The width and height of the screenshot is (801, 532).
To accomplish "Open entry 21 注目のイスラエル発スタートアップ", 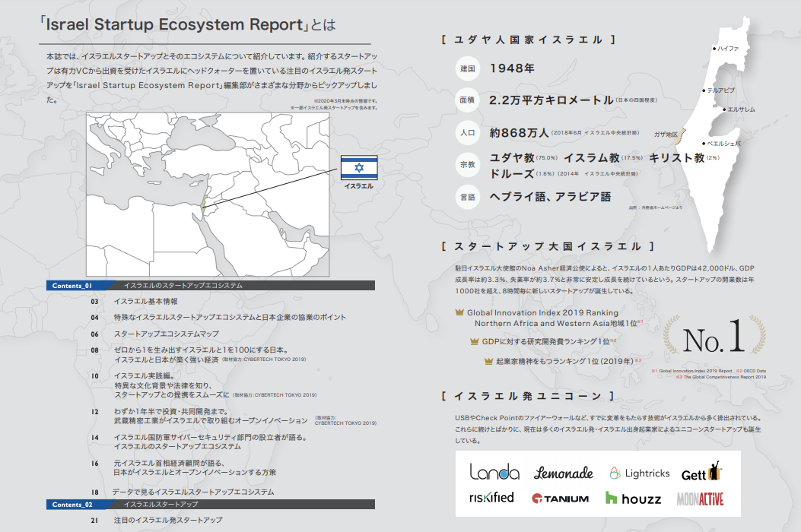I will (156, 521).
